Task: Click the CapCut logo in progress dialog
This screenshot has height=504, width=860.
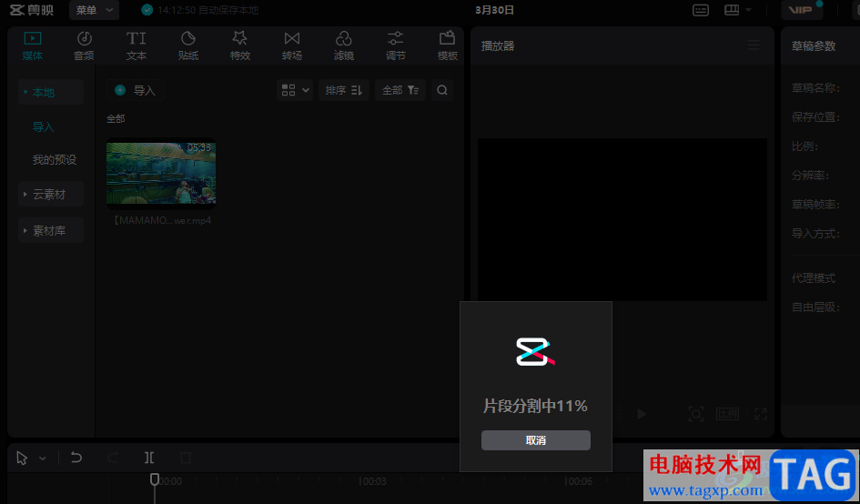Action: [x=535, y=352]
